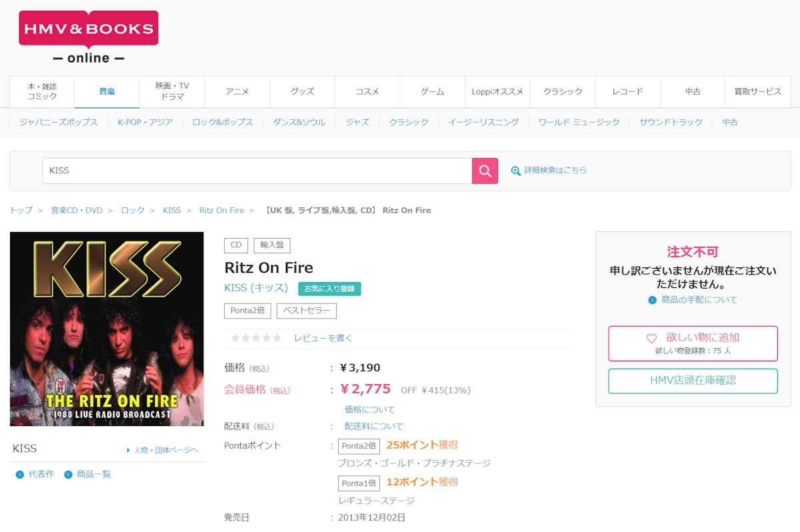Screen dimensions: 800x532
Task: Click the pink magnifier search button
Action: (485, 171)
